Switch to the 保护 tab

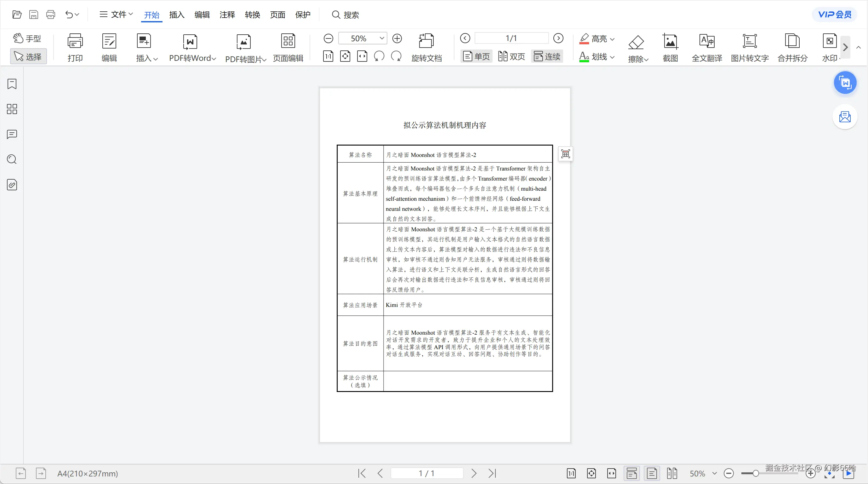pos(303,15)
